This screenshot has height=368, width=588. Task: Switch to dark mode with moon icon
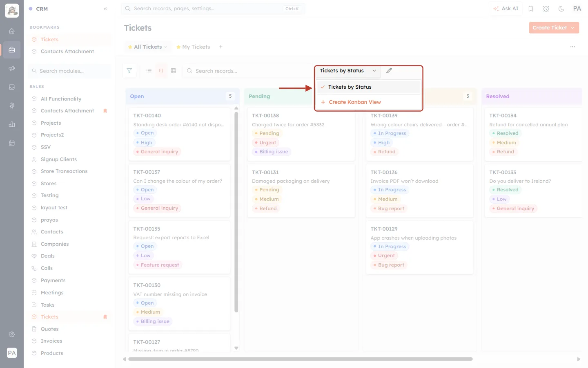point(561,9)
